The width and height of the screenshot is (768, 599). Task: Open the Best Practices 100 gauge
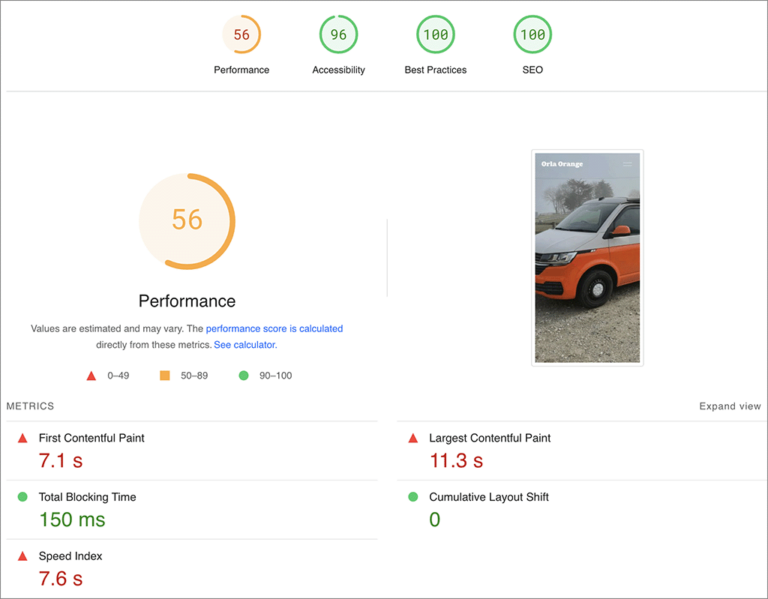pyautogui.click(x=435, y=34)
